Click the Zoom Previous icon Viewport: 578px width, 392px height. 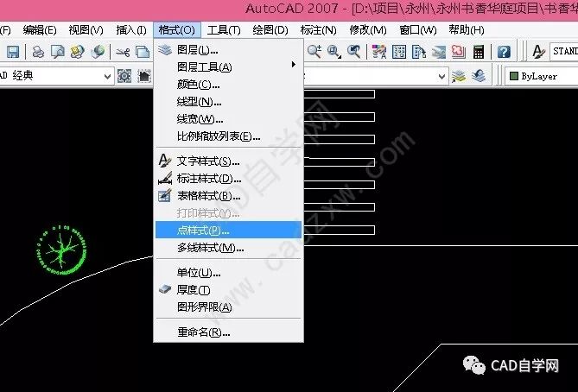[354, 52]
